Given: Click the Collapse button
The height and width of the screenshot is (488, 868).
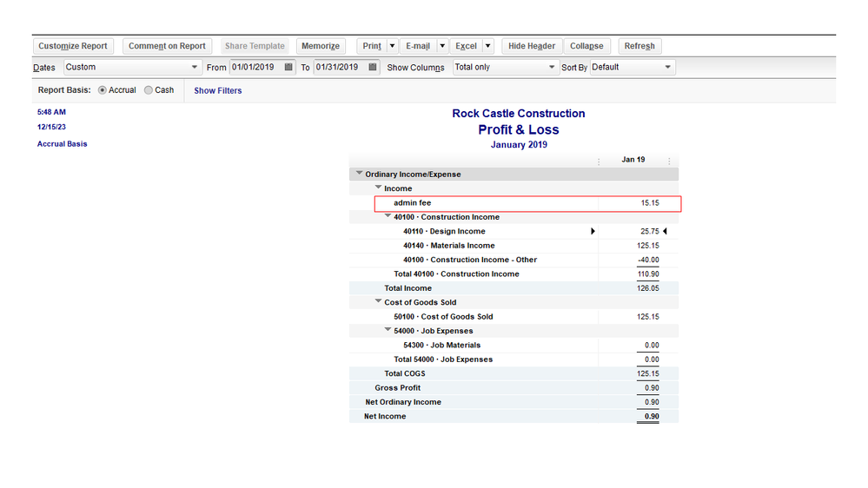Looking at the screenshot, I should (586, 46).
